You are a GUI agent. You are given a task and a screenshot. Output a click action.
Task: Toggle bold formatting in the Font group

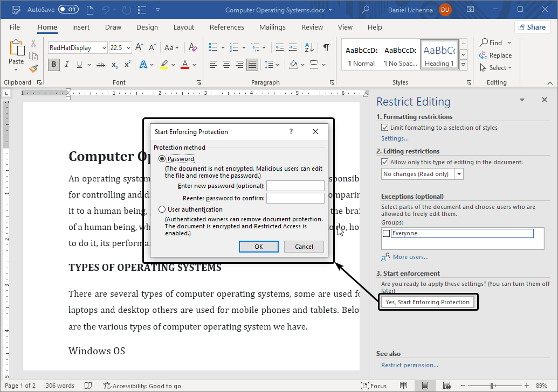pyautogui.click(x=53, y=64)
